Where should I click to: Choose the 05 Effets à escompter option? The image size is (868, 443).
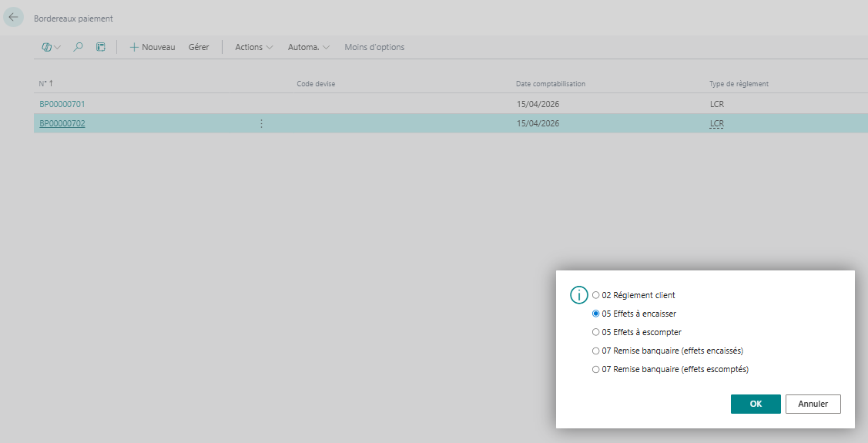596,332
